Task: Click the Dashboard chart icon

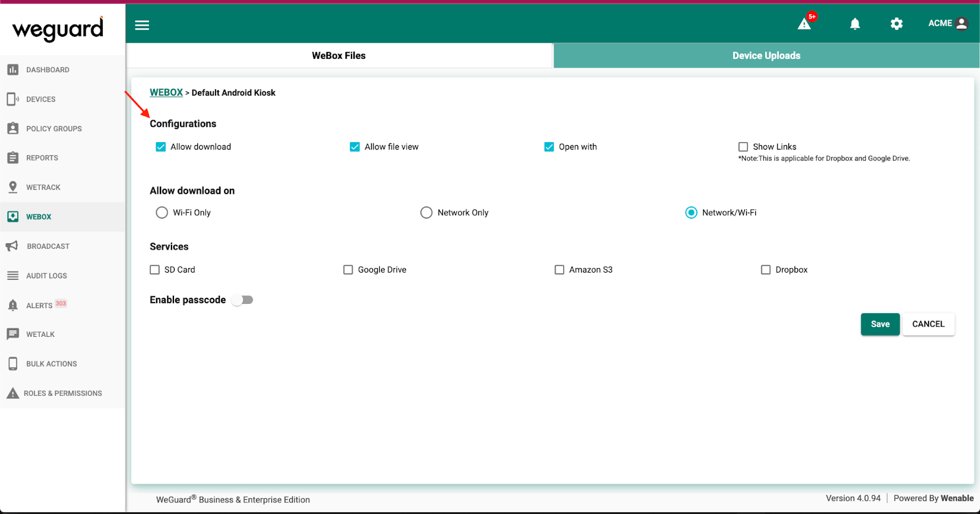Action: coord(13,70)
